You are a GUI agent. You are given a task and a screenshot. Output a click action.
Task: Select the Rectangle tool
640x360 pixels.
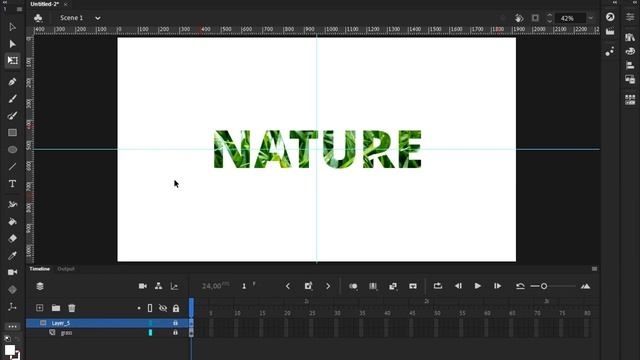click(x=12, y=133)
